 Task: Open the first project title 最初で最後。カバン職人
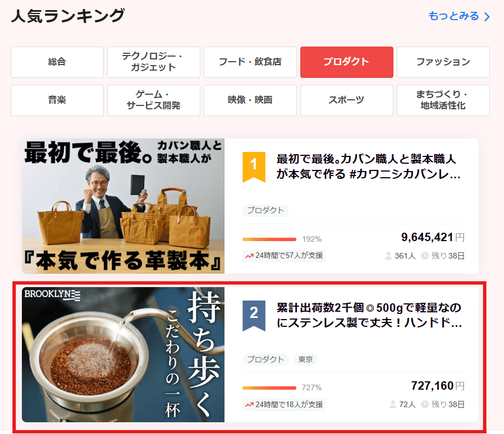point(369,167)
